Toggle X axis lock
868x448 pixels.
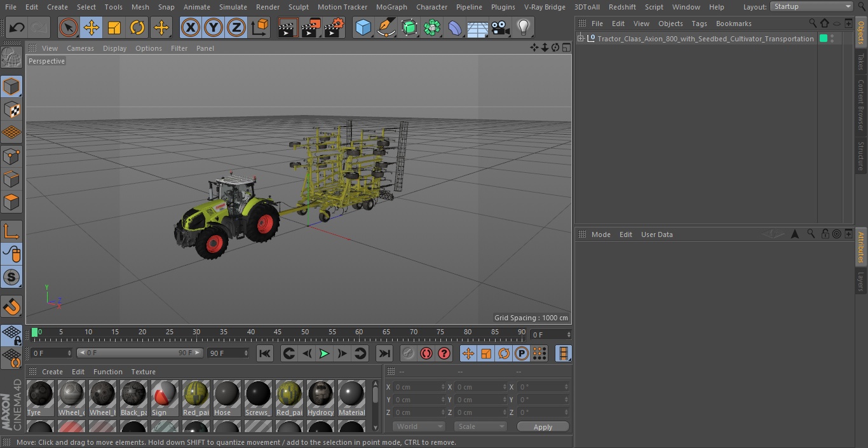tap(191, 27)
